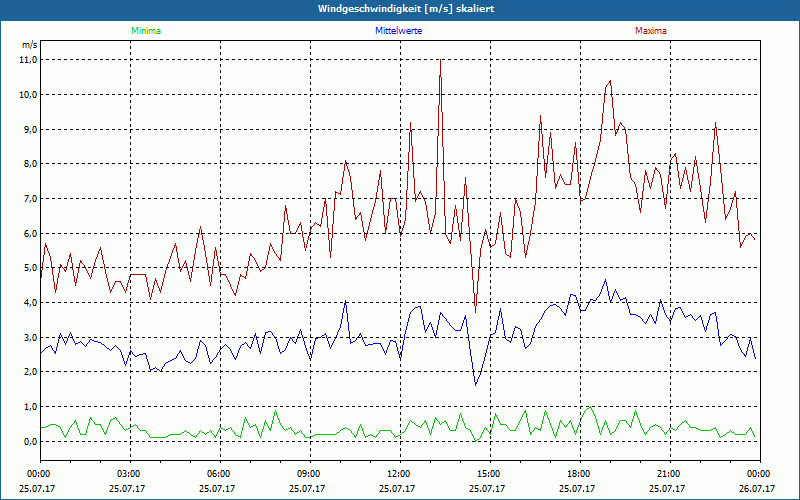
Task: Click the 00:00 time label above 25.07.17
Action: (41, 474)
